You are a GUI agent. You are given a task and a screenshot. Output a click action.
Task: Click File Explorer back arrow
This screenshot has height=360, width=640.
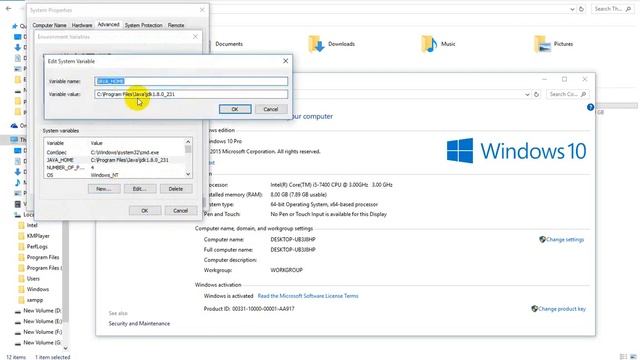(8, 9)
